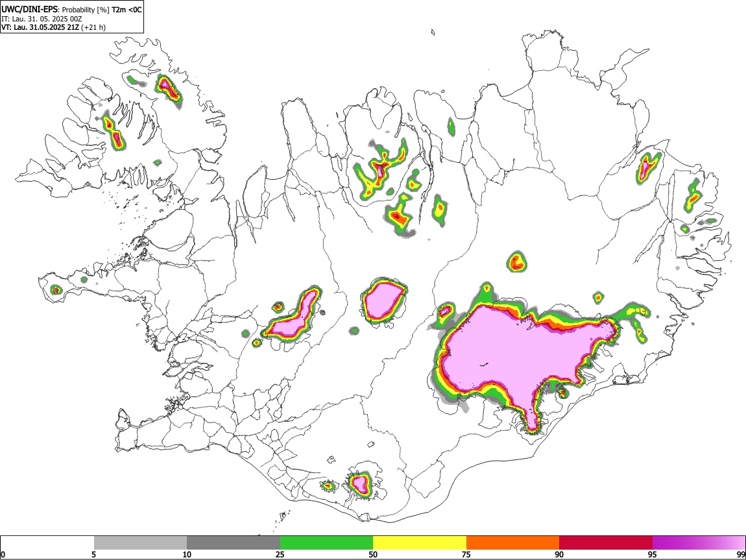Click the small colored spot on Snæfellsnes peninsula tip
Image resolution: width=746 pixels, height=560 pixels.
coord(56,289)
